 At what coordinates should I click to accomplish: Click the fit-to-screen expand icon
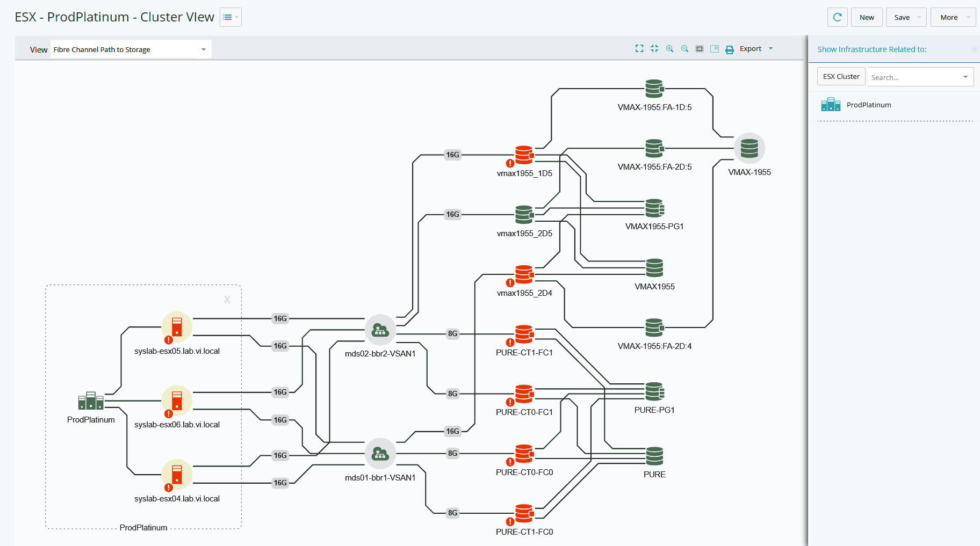(x=639, y=48)
